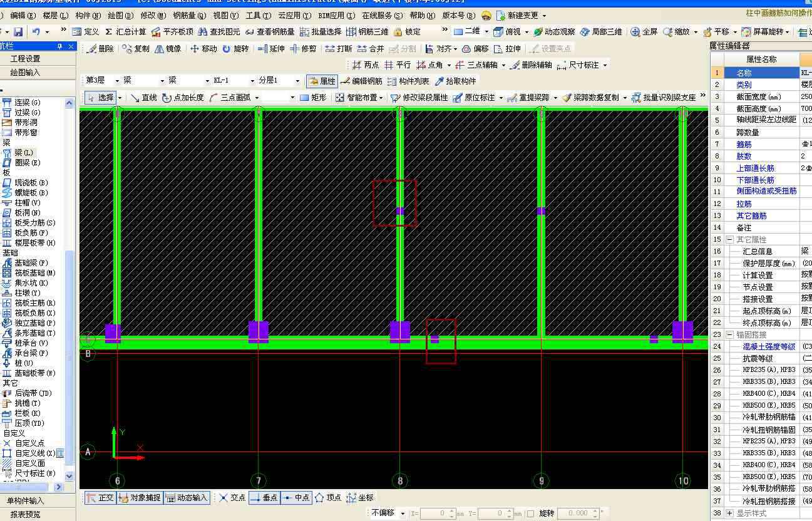Viewport: 812px width, 521px height.
Task: Open the 构件 menu
Action: 88,16
